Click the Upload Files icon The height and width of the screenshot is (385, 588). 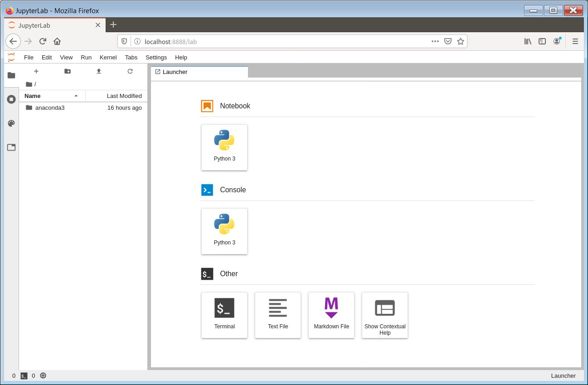[99, 71]
